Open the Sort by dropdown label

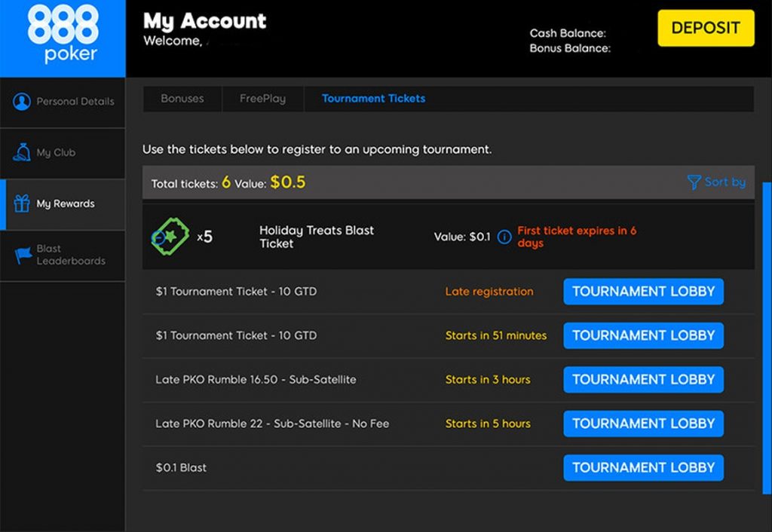pyautogui.click(x=725, y=182)
